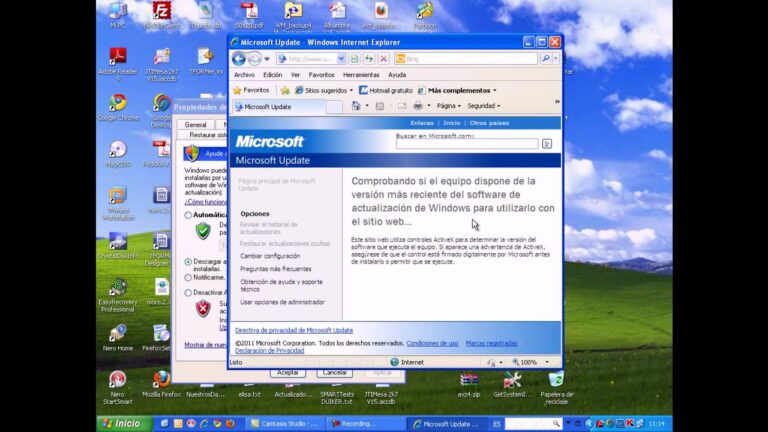Click Cambiar configuración option
The image size is (768, 432).
tap(270, 256)
